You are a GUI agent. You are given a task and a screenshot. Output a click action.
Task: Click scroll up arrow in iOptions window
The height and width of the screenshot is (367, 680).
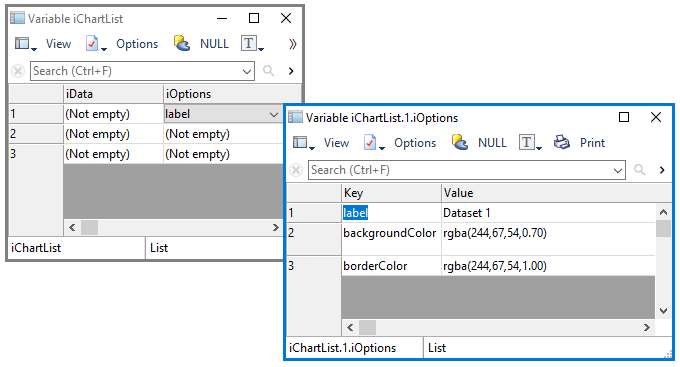click(x=663, y=212)
